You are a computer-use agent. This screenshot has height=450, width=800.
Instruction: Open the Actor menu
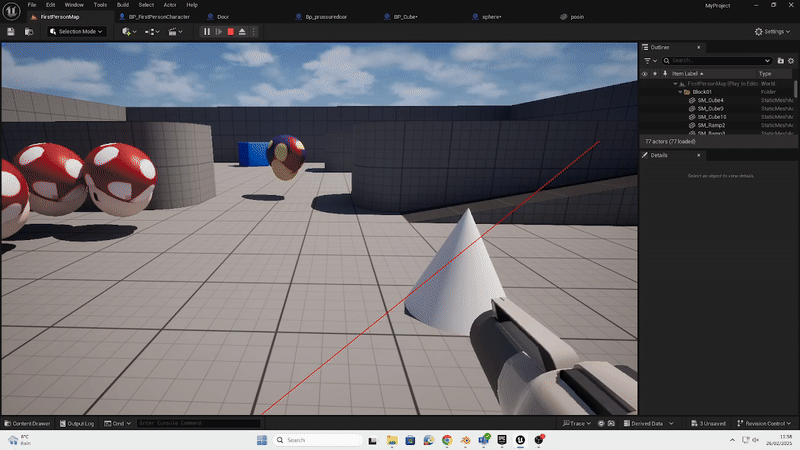(x=170, y=5)
